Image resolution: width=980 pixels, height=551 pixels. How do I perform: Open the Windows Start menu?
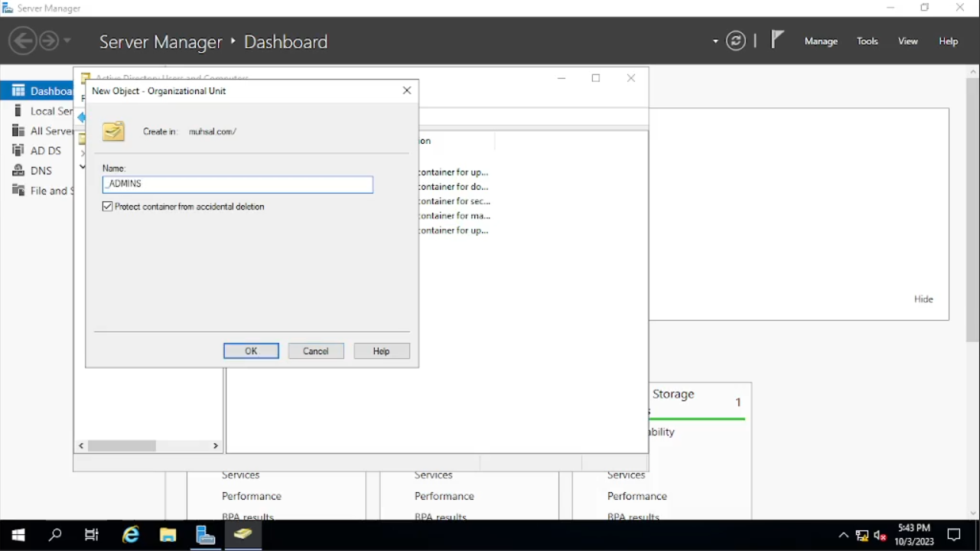pos(18,535)
